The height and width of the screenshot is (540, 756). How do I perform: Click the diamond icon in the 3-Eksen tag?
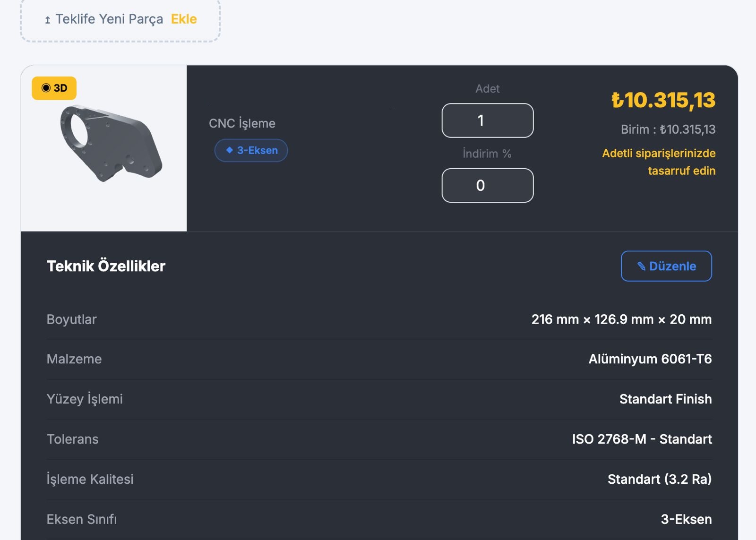[x=230, y=150]
